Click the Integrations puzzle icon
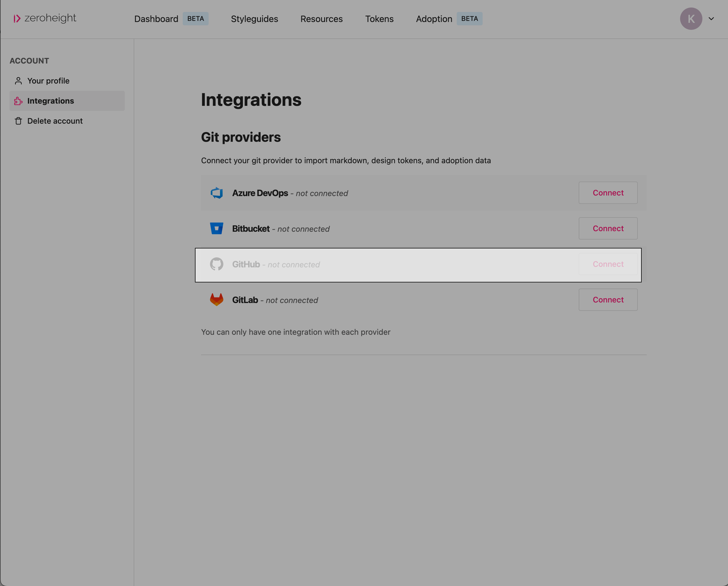 click(x=18, y=101)
